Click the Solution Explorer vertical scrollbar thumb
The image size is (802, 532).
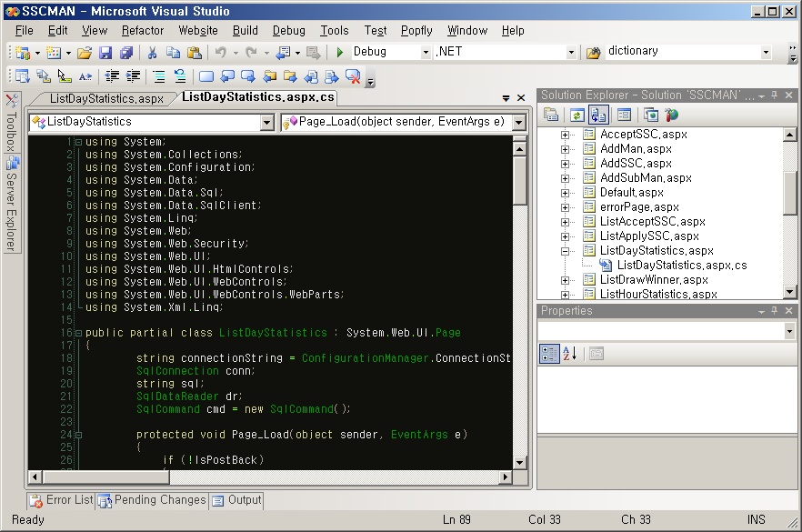point(789,193)
